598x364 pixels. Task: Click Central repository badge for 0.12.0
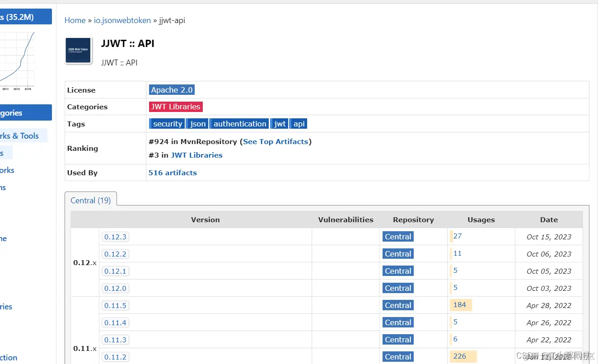pyautogui.click(x=398, y=288)
